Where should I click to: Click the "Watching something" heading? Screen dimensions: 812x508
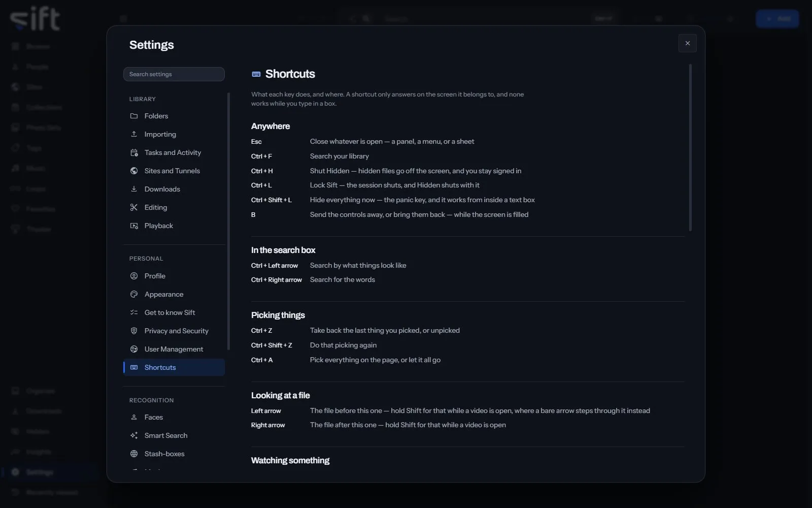click(x=290, y=460)
